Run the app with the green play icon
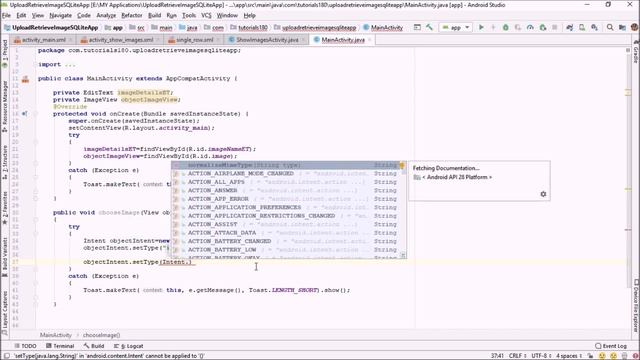The image size is (640, 360). (x=481, y=27)
